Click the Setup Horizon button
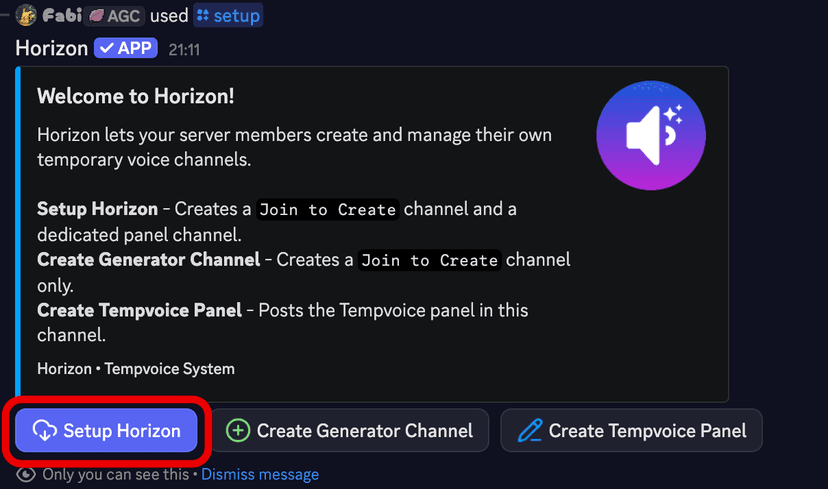828x489 pixels. (x=106, y=430)
